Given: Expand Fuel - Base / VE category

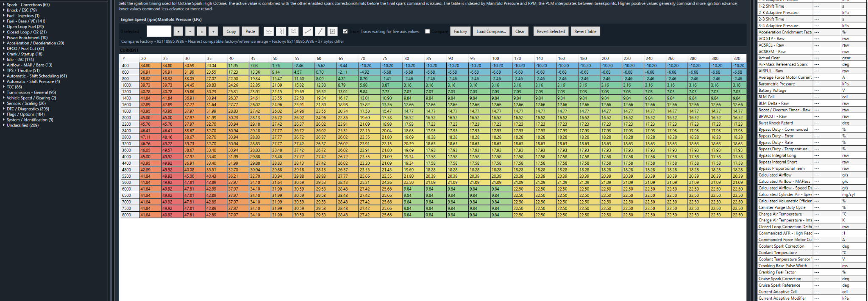Looking at the screenshot, I should [x=4, y=21].
